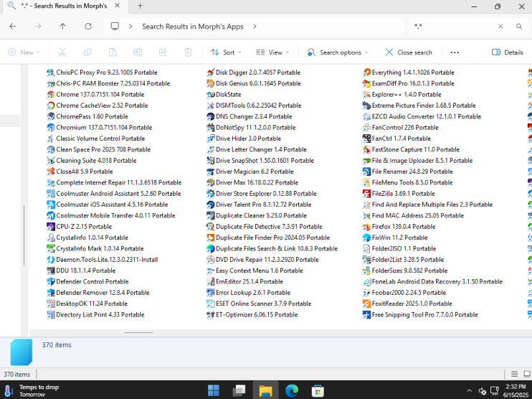This screenshot has height=399, width=532.
Task: Open the View dropdown
Action: pos(272,52)
